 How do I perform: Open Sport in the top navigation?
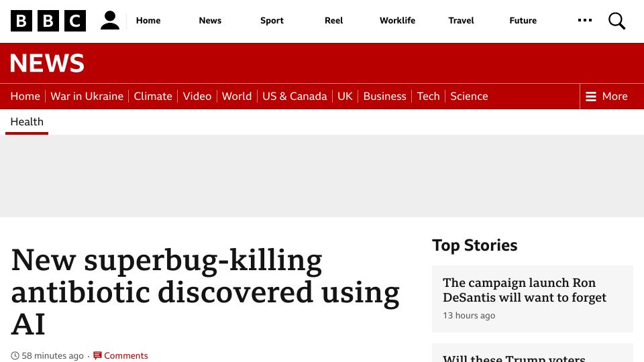pos(272,21)
